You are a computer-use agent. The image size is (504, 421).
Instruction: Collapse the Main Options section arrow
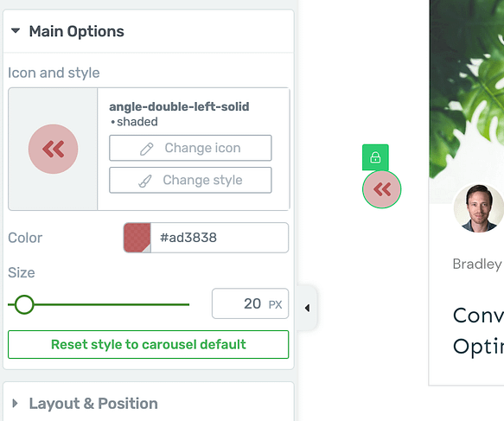point(16,31)
